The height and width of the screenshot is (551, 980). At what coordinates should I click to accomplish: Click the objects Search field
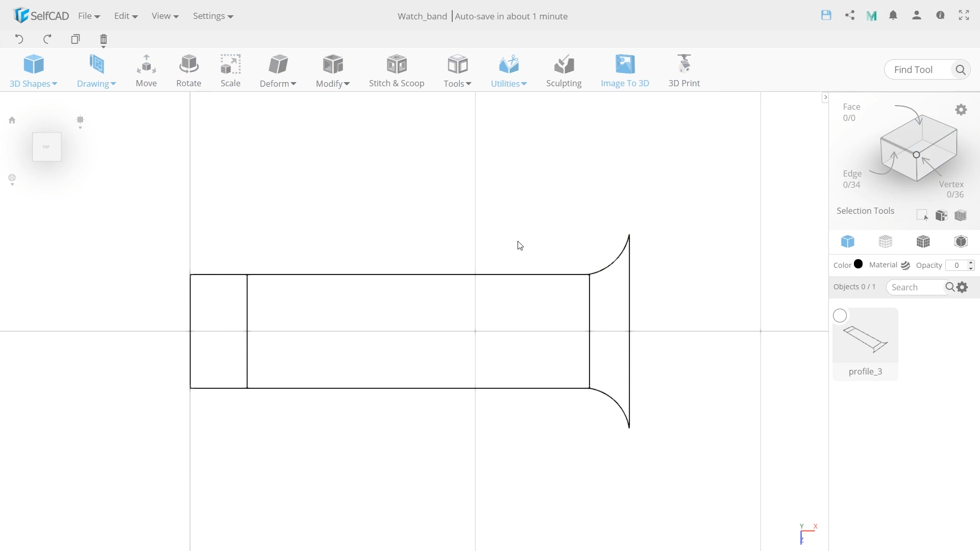tap(917, 287)
